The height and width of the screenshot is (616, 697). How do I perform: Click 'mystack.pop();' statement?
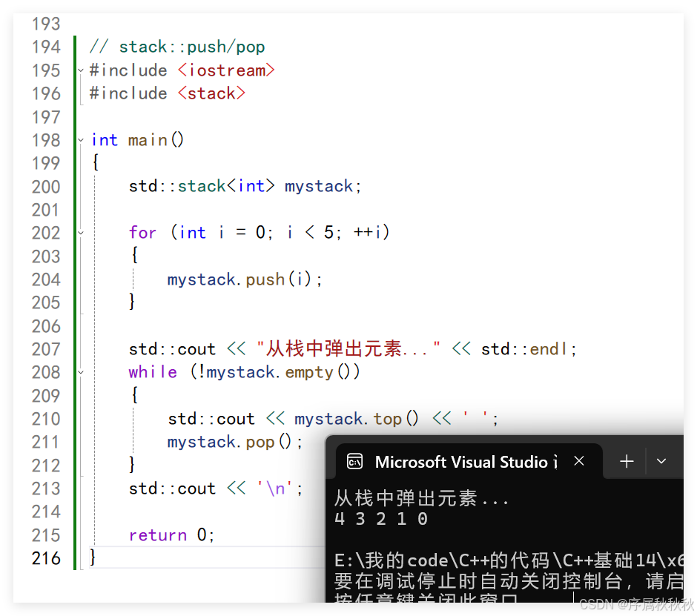point(235,442)
